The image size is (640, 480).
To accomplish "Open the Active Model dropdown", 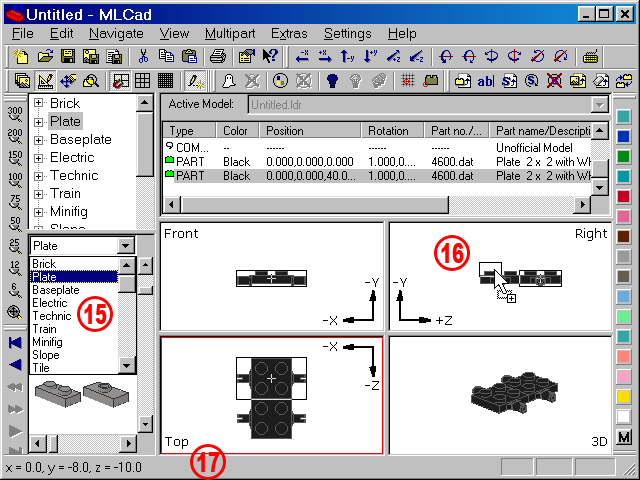I will [599, 105].
